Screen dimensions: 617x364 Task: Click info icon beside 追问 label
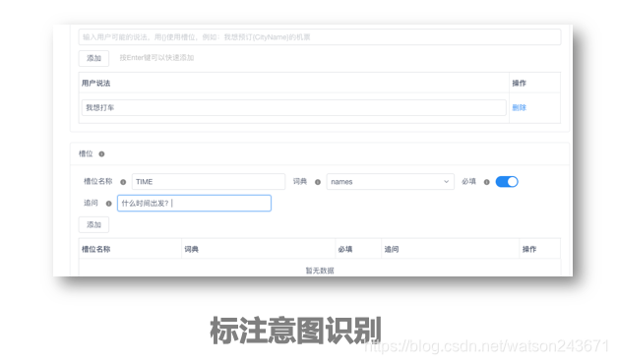click(x=109, y=204)
